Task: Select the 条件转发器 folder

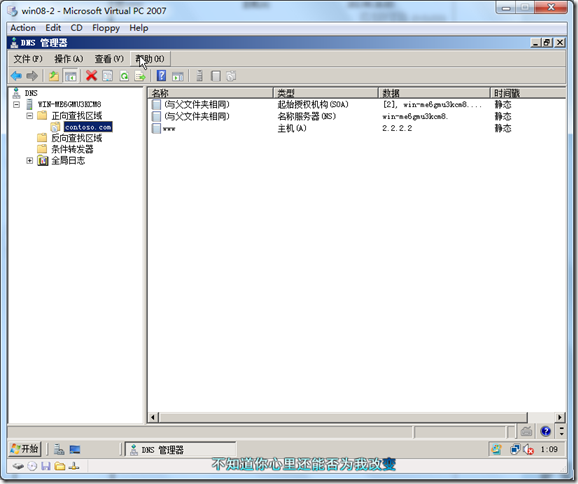Action: [x=72, y=149]
